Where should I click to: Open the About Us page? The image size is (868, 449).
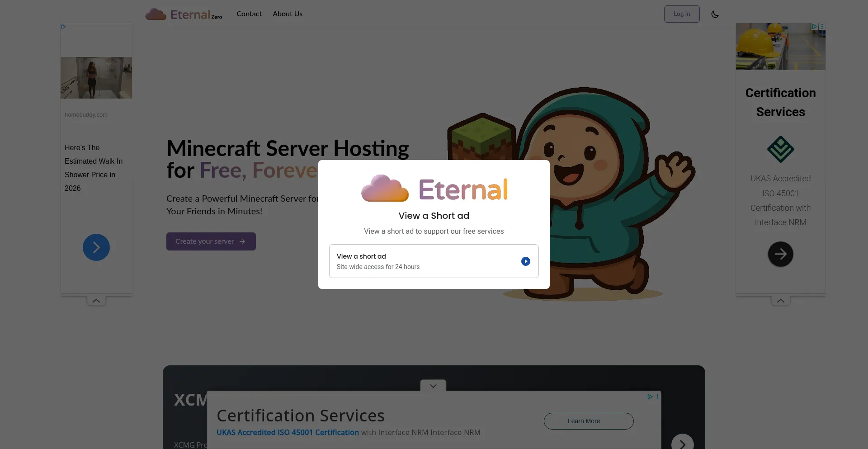pos(288,14)
